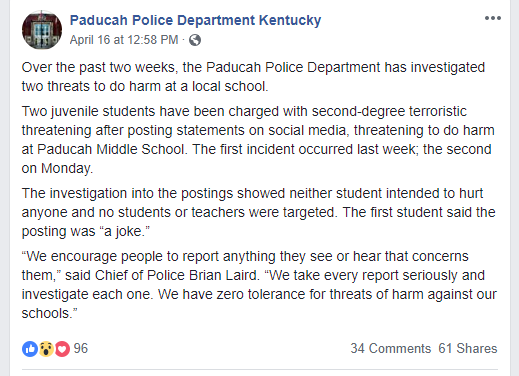Image resolution: width=519 pixels, height=376 pixels.
Task: Click the quote from Chief Brian Laird
Action: click(x=259, y=285)
